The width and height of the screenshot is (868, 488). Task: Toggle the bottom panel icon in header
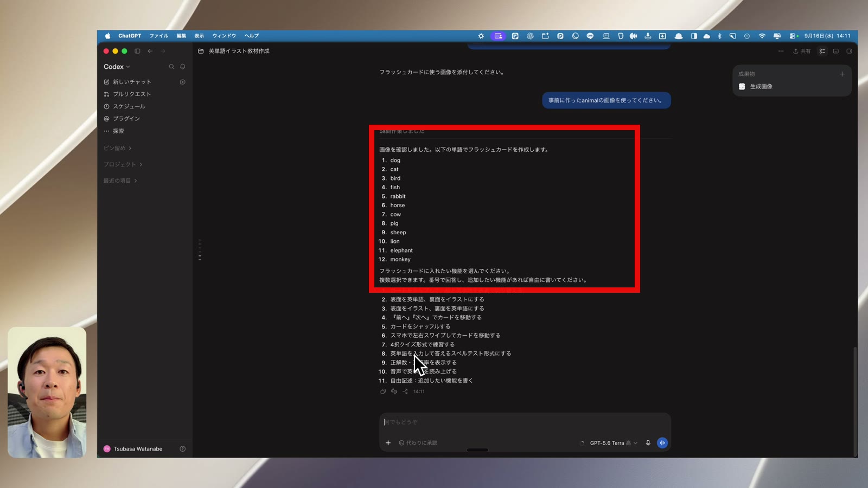click(x=836, y=51)
